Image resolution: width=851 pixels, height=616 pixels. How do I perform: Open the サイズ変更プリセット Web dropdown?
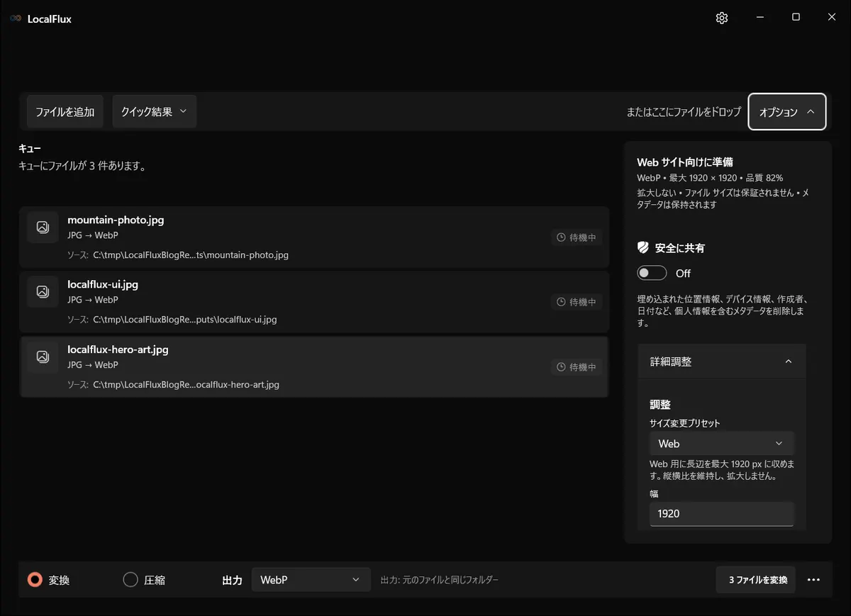721,444
